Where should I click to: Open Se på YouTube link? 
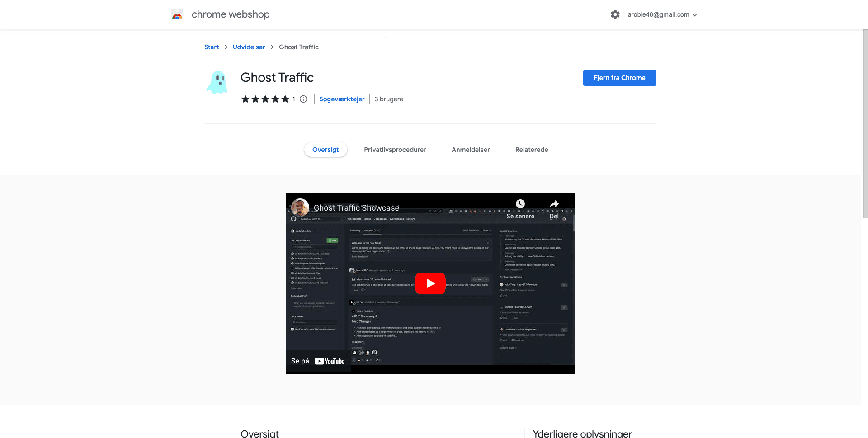(318, 361)
